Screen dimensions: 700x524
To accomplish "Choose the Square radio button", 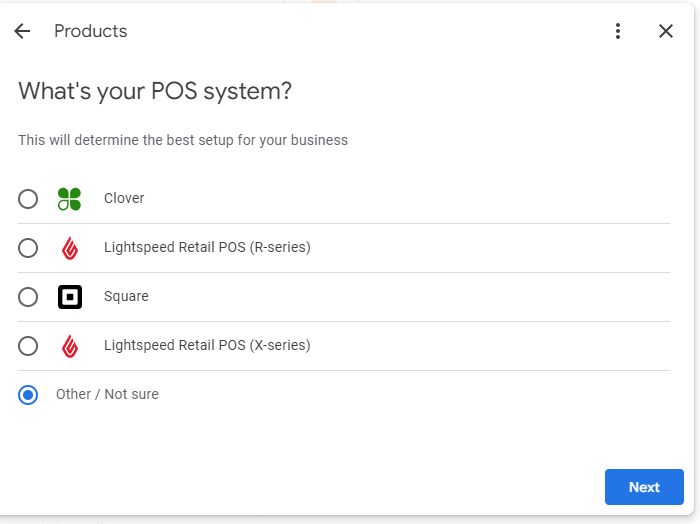I will click(x=28, y=297).
